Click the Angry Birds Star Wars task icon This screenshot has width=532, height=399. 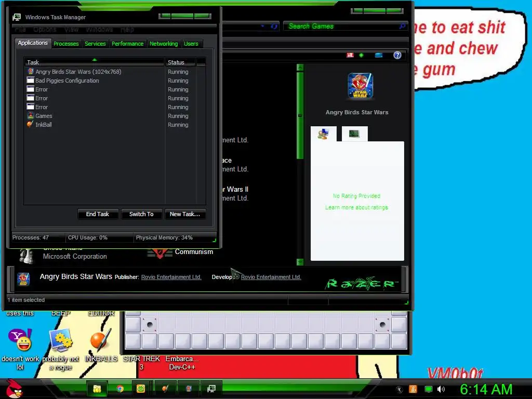(31, 71)
